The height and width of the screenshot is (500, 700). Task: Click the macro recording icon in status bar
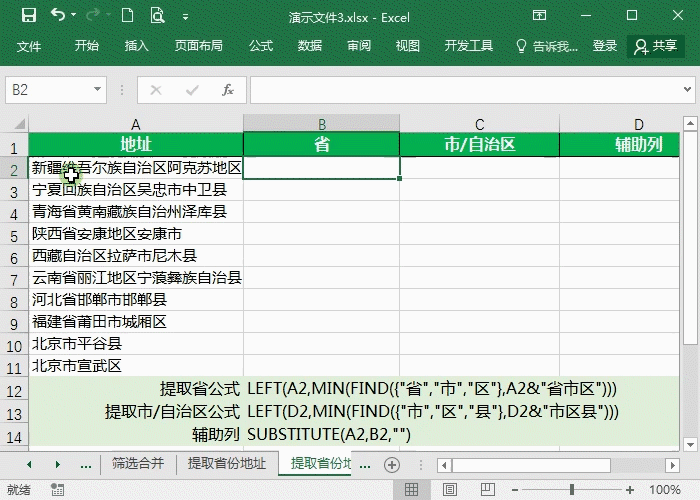pos(57,490)
